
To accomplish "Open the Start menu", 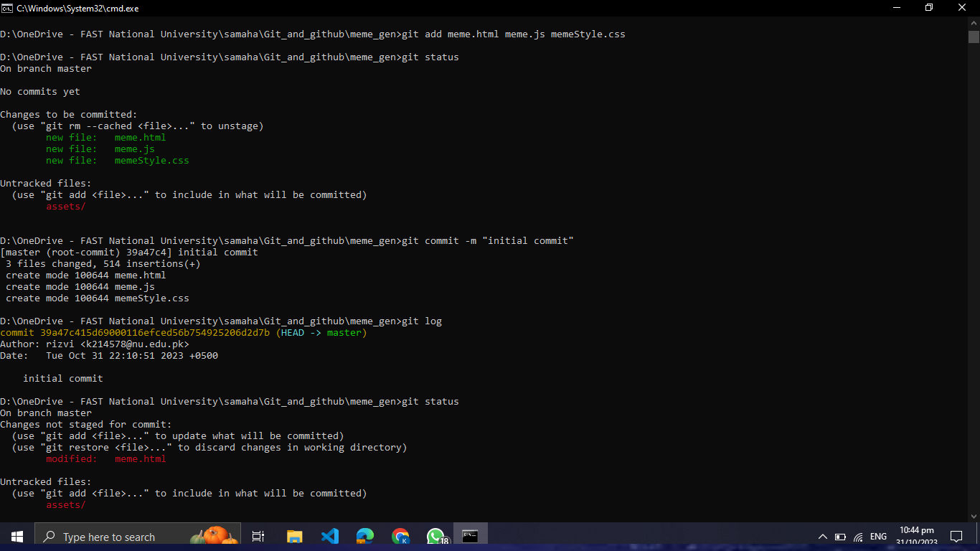I will pos(17,536).
